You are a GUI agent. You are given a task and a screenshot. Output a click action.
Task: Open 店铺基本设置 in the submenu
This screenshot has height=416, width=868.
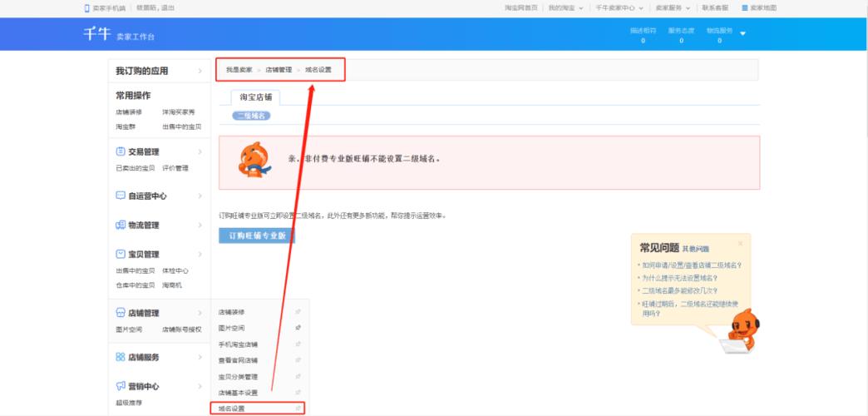point(238,392)
